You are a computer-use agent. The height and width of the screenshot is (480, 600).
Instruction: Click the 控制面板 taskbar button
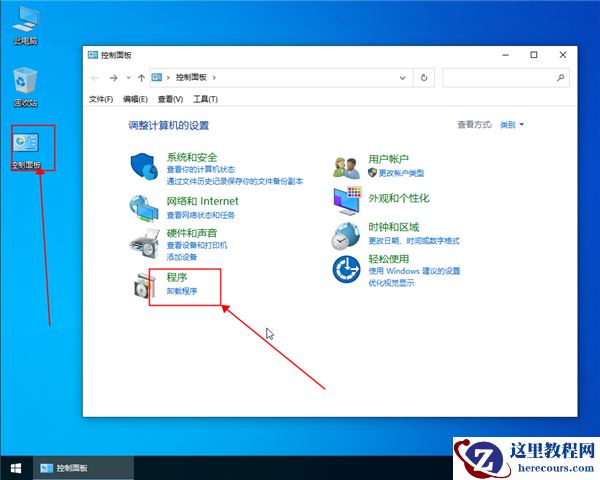83,468
